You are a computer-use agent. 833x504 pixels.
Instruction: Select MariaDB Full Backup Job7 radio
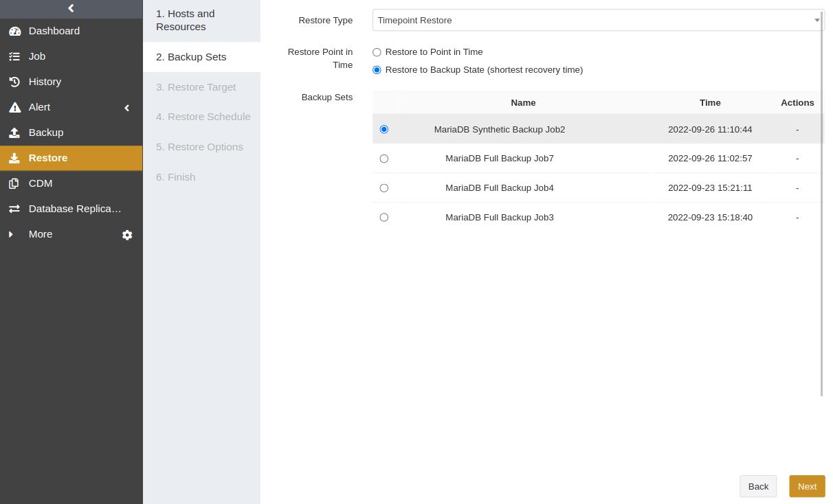384,159
